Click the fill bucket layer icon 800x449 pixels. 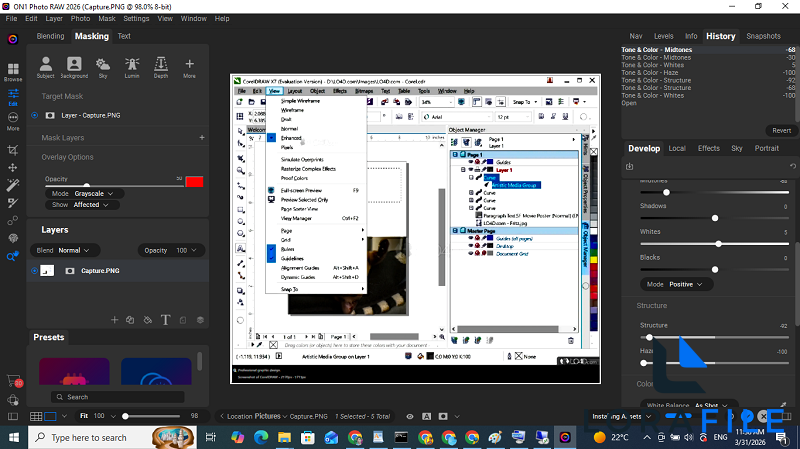[147, 320]
